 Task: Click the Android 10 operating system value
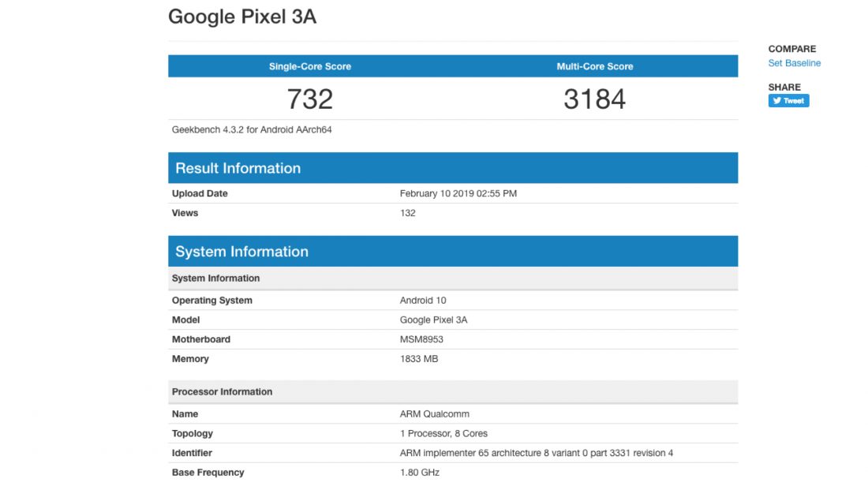425,301
